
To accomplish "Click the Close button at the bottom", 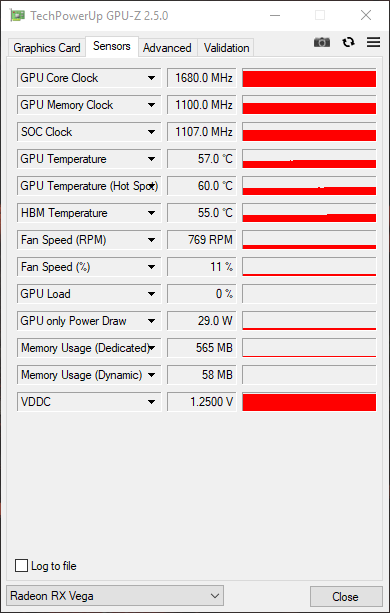I will point(346,597).
